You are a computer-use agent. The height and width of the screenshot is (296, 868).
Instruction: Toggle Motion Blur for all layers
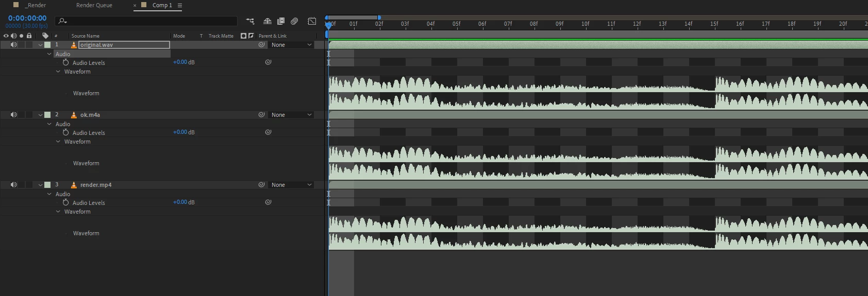pyautogui.click(x=294, y=21)
